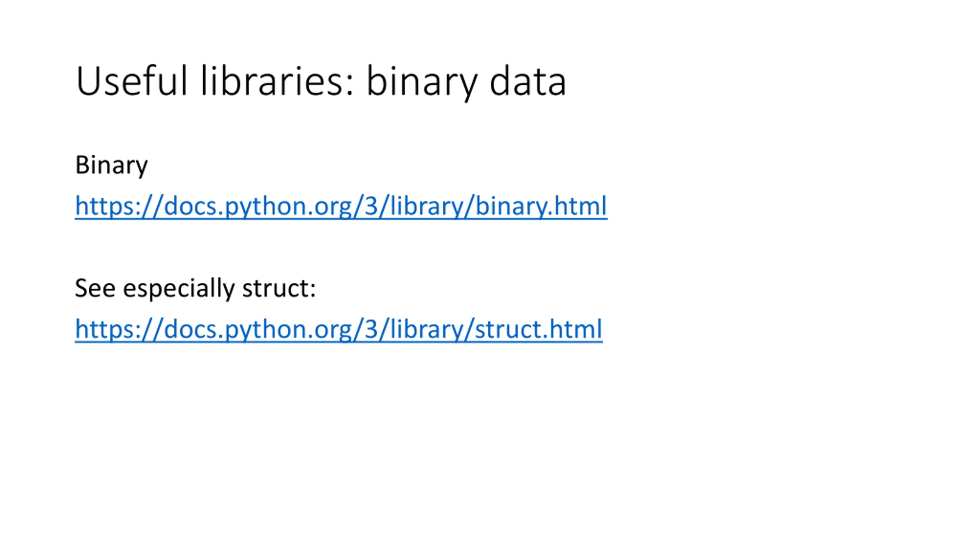The image size is (980, 551).
Task: Click 'struct.html' at the end of second link
Action: point(539,330)
